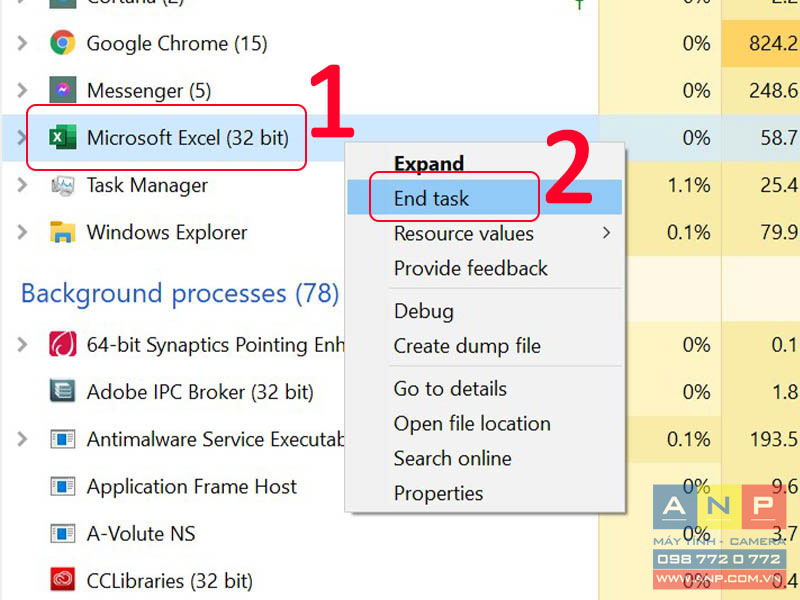Select the Messenger (5) process name
The height and width of the screenshot is (600, 800).
coord(149,91)
